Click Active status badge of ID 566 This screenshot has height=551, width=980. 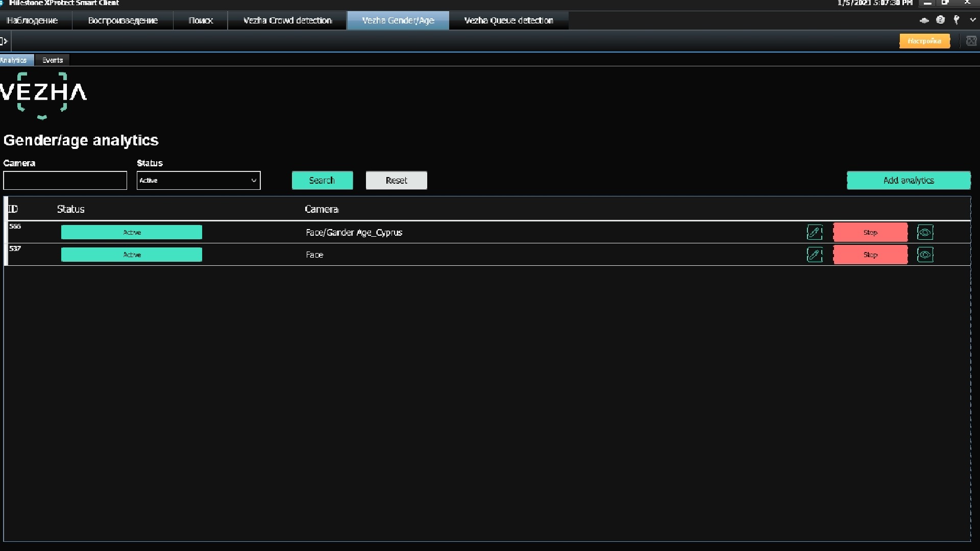pyautogui.click(x=132, y=233)
